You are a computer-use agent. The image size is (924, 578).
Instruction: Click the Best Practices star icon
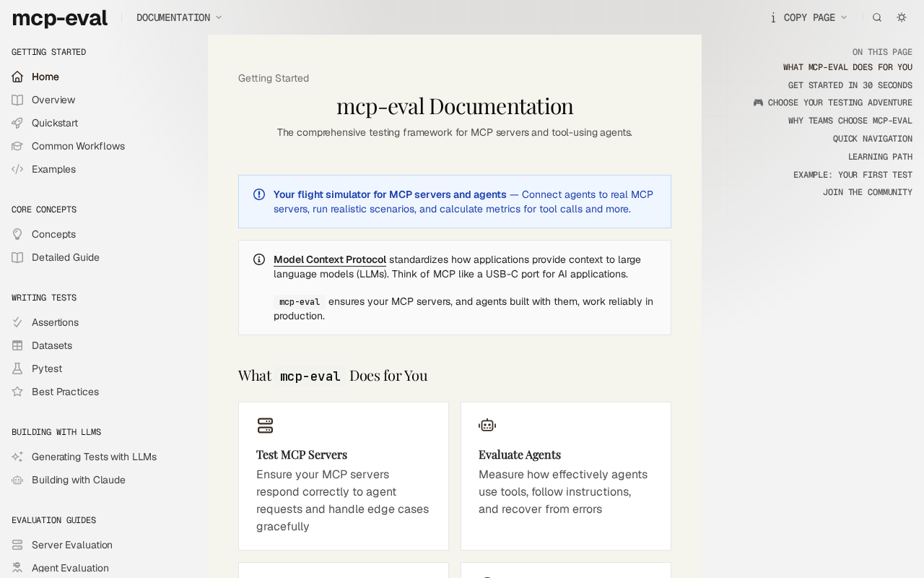(17, 392)
